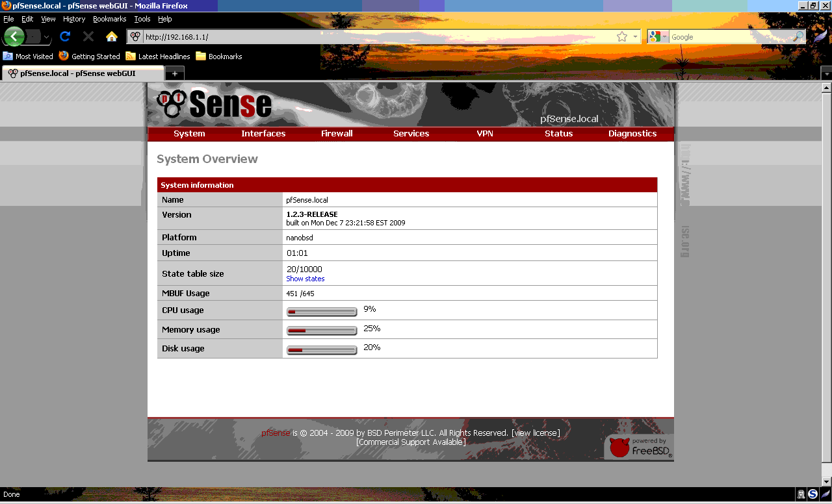Image resolution: width=832 pixels, height=504 pixels.
Task: Go back with the green back arrow
Action: (x=14, y=36)
